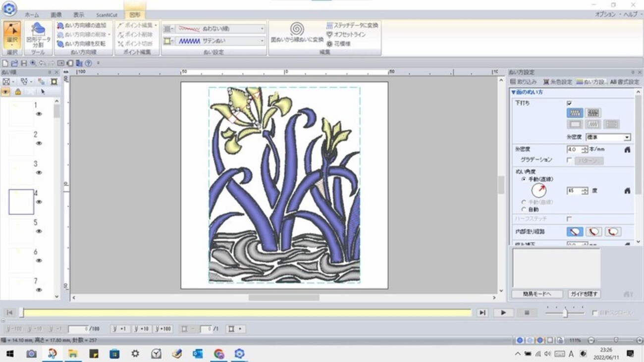The image size is (644, 362).
Task: Hide sewing order item 1 with its eye
Action: pos(39,114)
